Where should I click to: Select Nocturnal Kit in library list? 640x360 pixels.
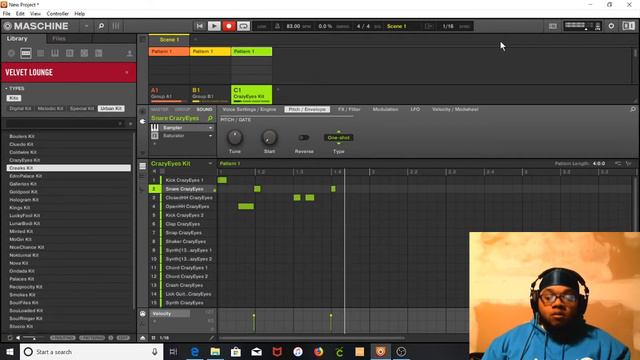tap(69, 255)
